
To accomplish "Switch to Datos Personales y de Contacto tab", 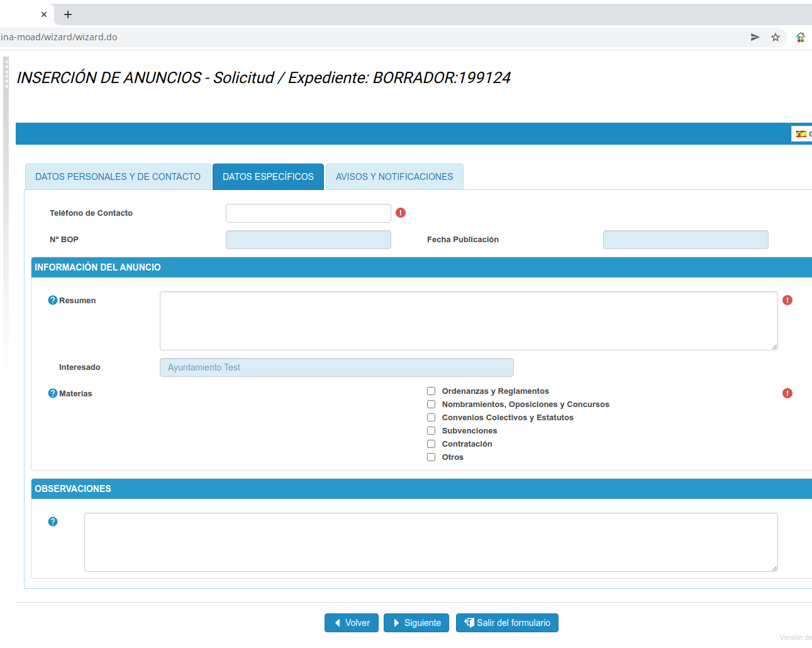I will click(x=118, y=177).
